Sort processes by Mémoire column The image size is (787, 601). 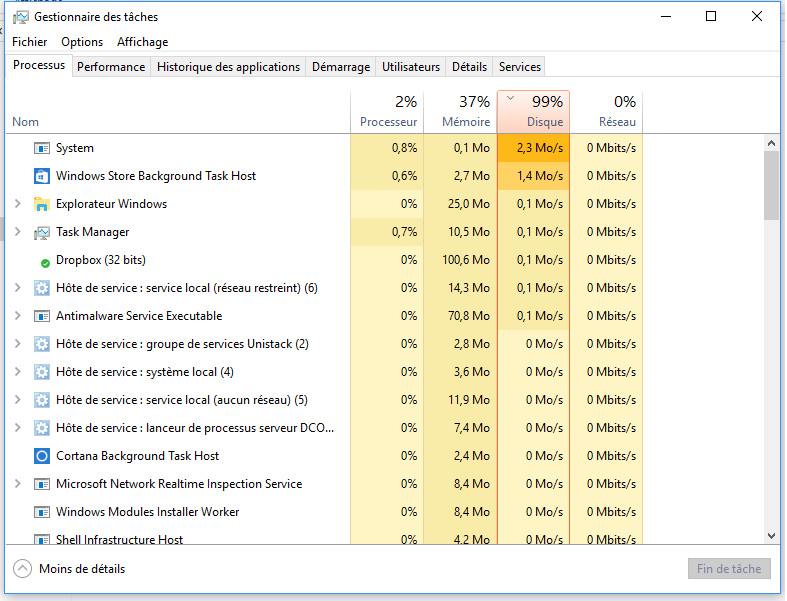pyautogui.click(x=460, y=111)
